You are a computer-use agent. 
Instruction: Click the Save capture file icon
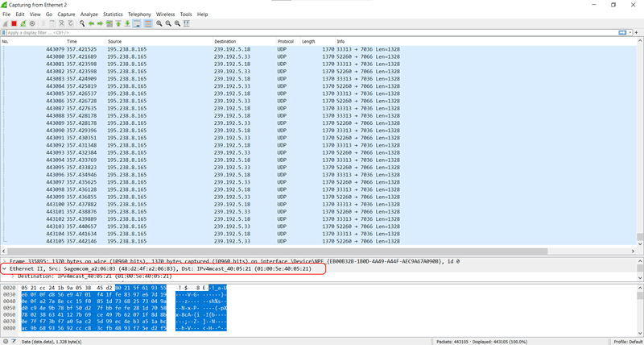point(52,23)
